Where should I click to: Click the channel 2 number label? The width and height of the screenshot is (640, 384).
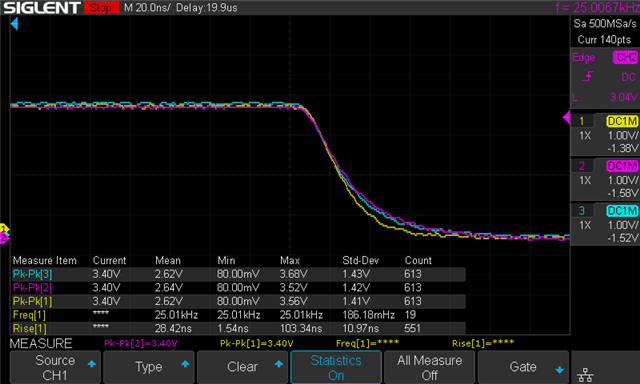pos(582,166)
